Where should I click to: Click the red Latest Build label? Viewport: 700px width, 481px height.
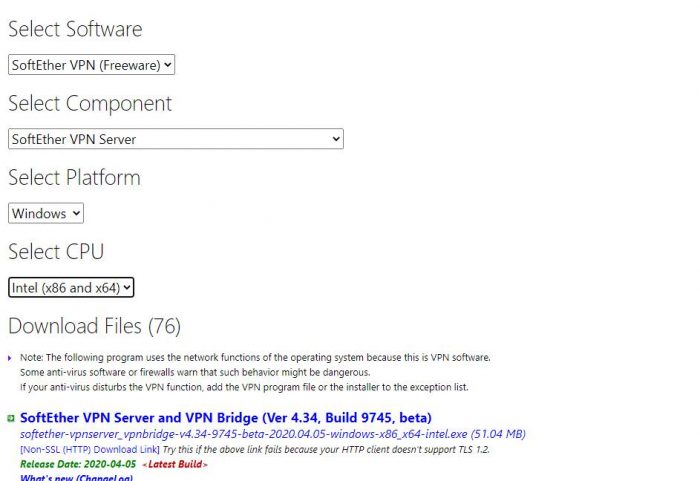[175, 464]
